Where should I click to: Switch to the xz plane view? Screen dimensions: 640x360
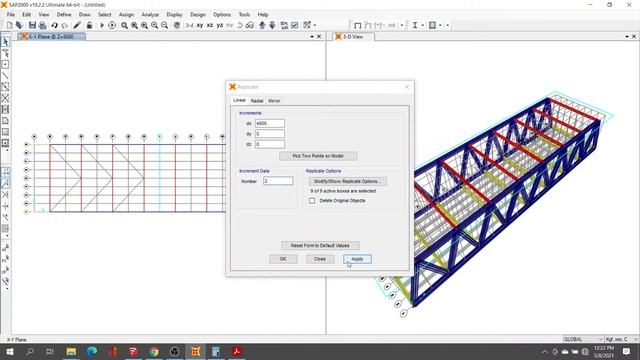tap(210, 25)
